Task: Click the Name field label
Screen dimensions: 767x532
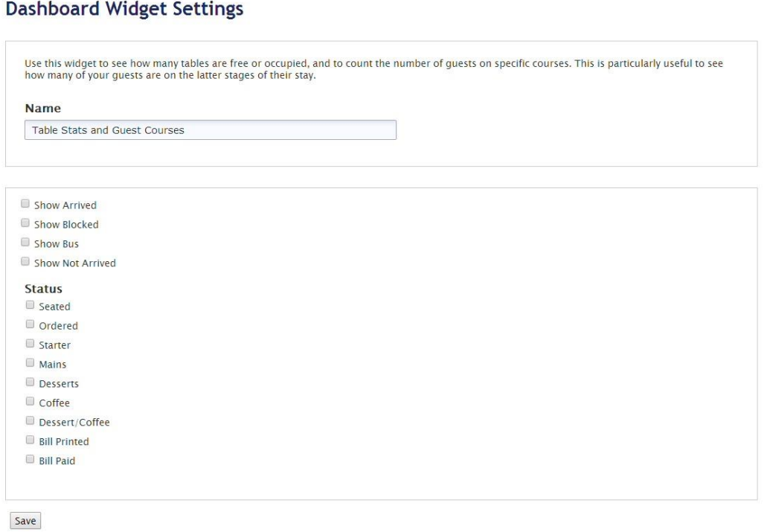Action: tap(43, 109)
